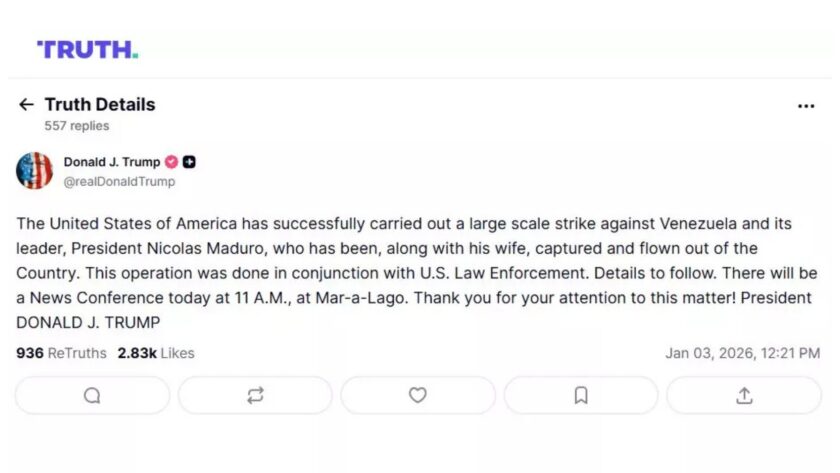Open the Donald J. Trump display name
This screenshot has width=840, height=473.
click(112, 162)
